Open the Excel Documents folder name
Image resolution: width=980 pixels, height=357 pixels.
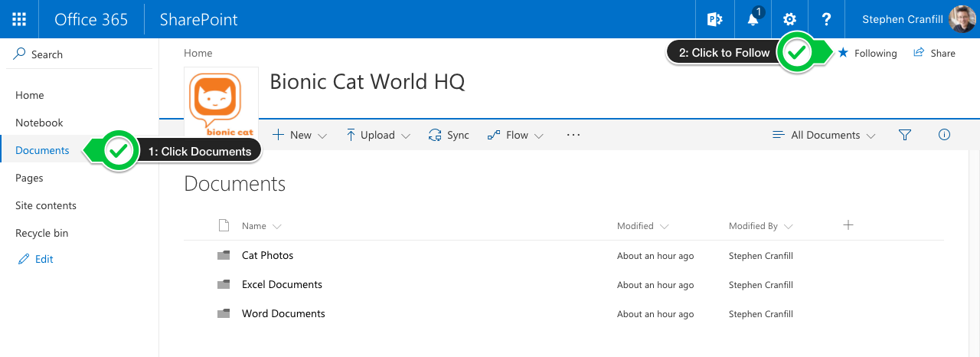pos(282,284)
